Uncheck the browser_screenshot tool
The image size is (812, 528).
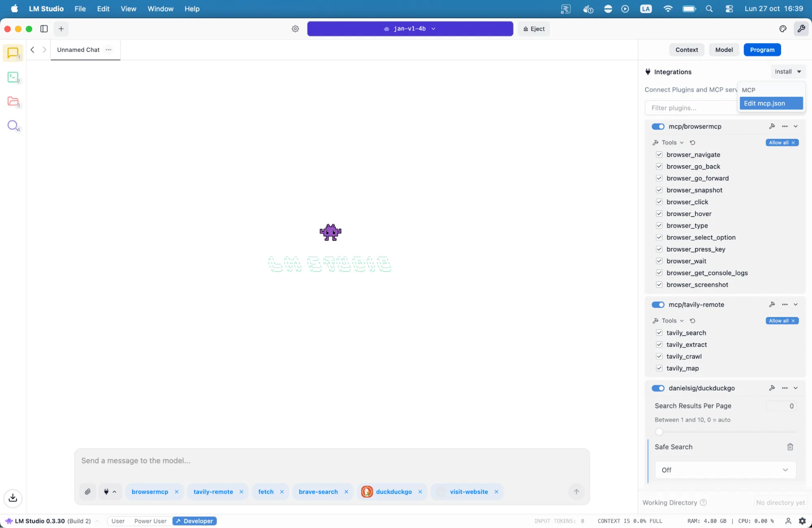pyautogui.click(x=659, y=285)
